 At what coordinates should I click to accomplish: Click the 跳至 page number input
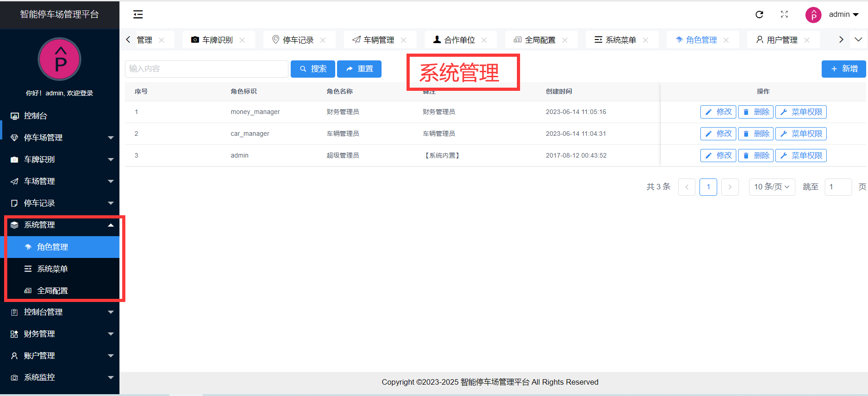838,187
